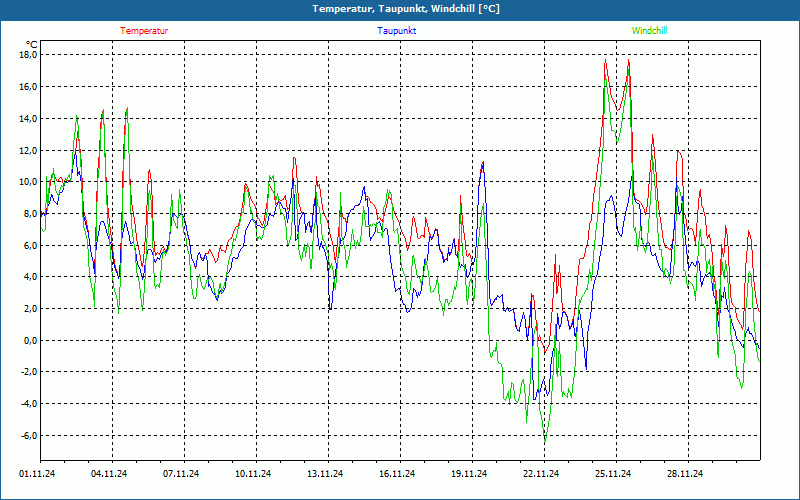The width and height of the screenshot is (800, 500).
Task: Click the green Windchill legend label
Action: coord(649,31)
